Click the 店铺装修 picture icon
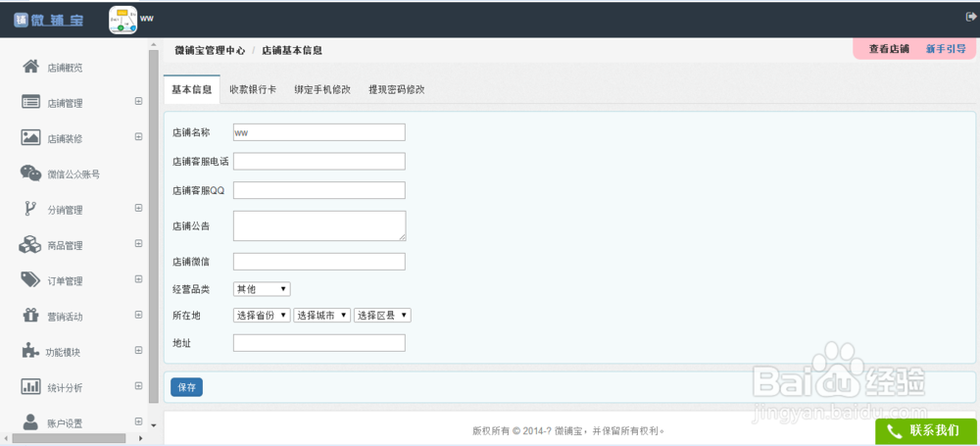Viewport: 980px width, 446px height. pyautogui.click(x=30, y=137)
